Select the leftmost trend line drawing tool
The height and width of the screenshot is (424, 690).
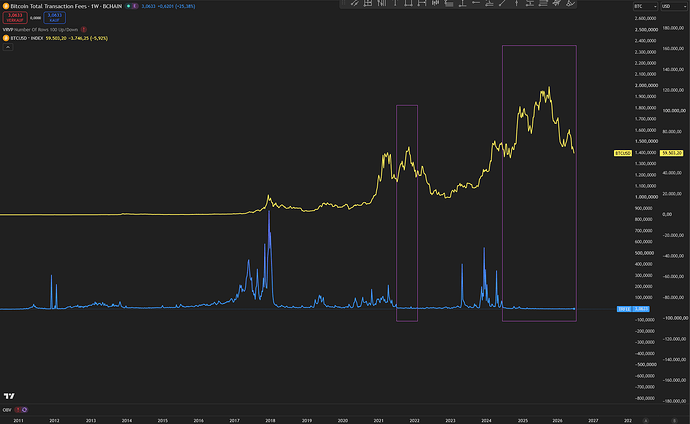coord(354,3)
